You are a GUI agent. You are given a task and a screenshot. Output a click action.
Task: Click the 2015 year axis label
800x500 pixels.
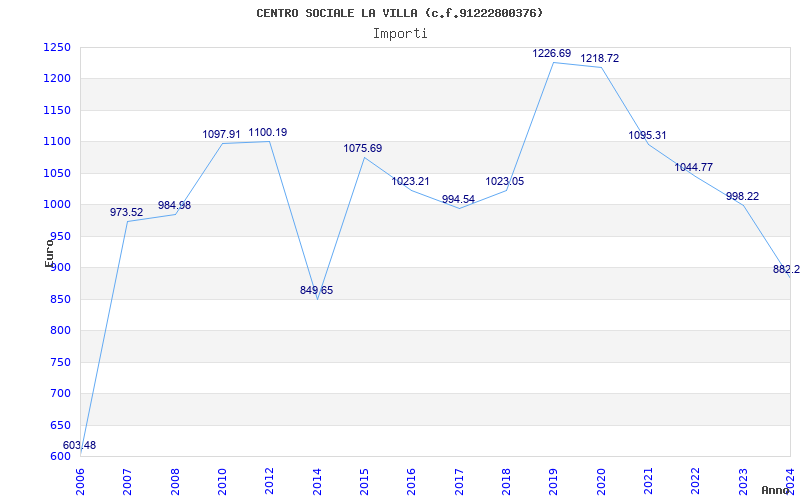(x=364, y=481)
